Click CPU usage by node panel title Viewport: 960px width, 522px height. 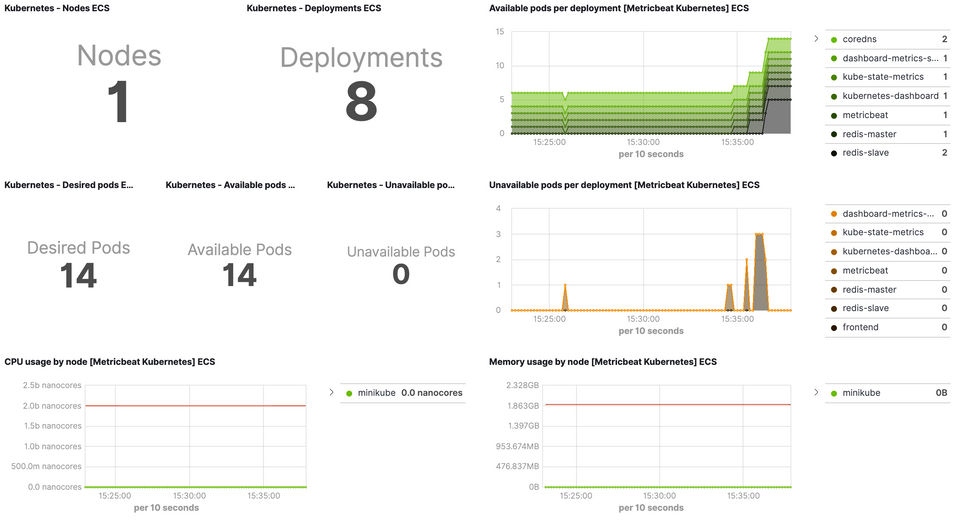[x=110, y=362]
